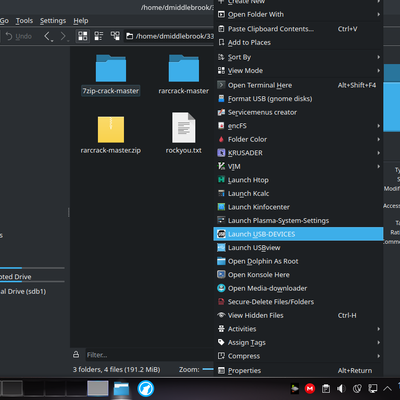Toggle the filter bar lock icon

point(76,355)
